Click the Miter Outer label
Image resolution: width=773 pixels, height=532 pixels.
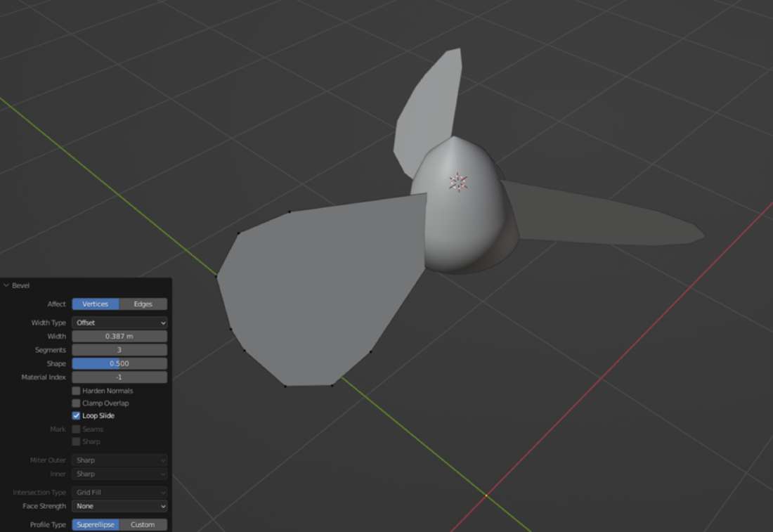pos(48,460)
